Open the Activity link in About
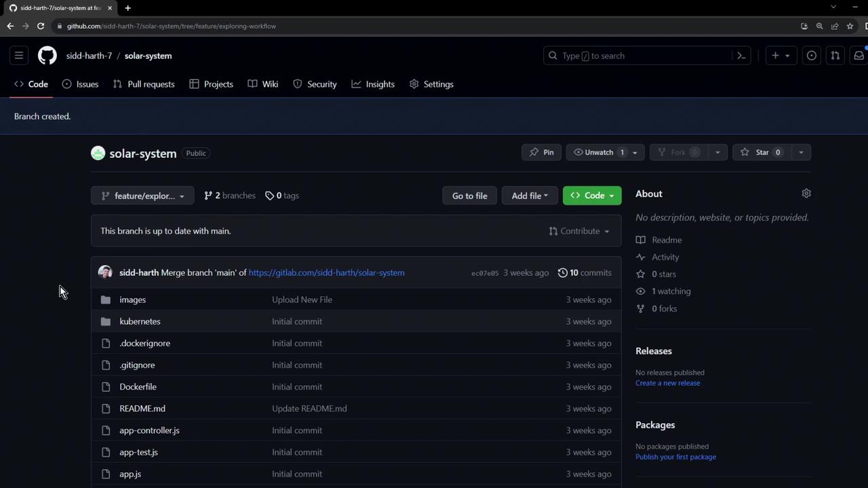 pos(658,257)
